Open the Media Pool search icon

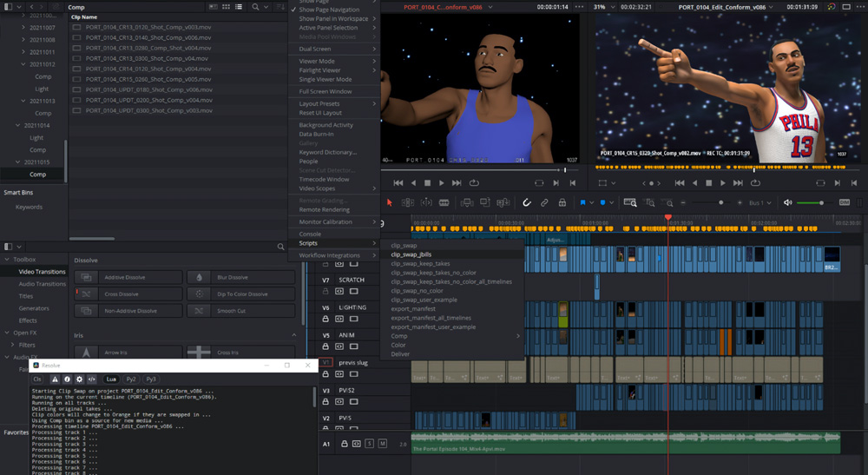point(255,7)
